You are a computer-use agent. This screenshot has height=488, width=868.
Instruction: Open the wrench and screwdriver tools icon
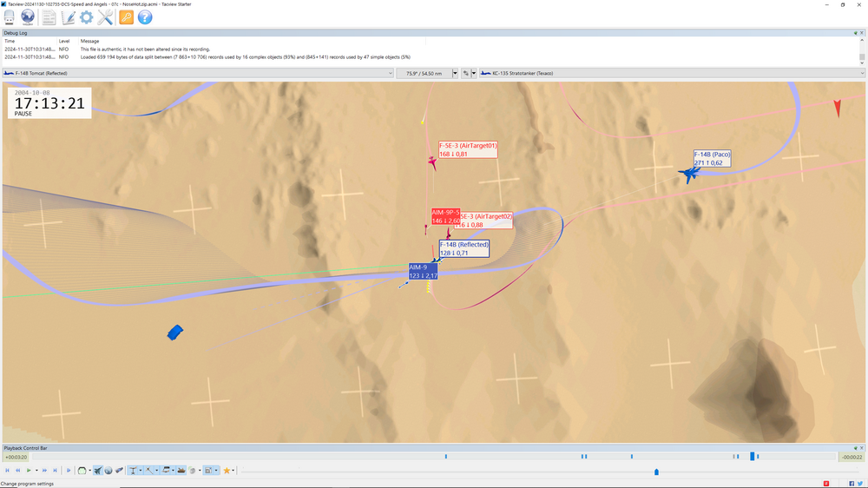105,17
